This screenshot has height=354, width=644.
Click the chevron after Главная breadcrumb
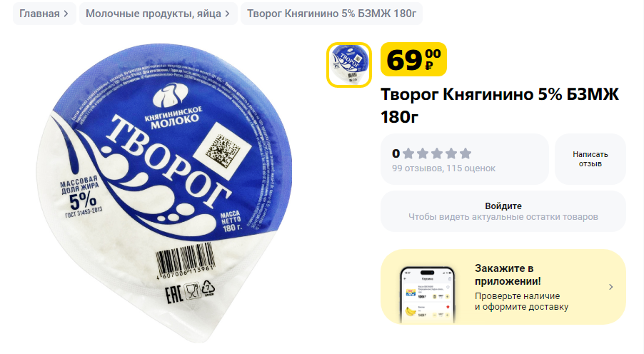pyautogui.click(x=66, y=14)
